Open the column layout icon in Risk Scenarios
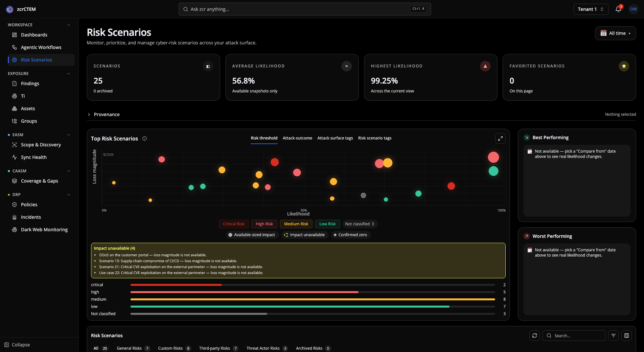This screenshot has width=644, height=352. (x=627, y=336)
